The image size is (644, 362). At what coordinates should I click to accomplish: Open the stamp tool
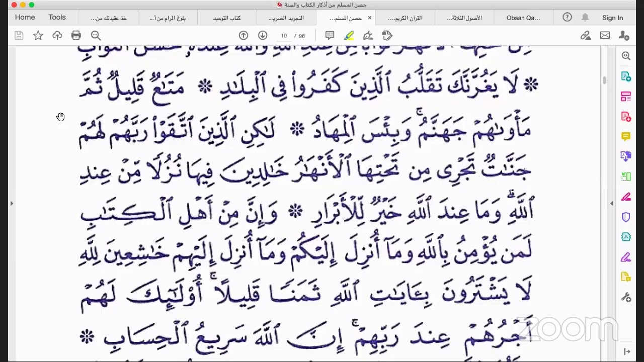pos(387,35)
